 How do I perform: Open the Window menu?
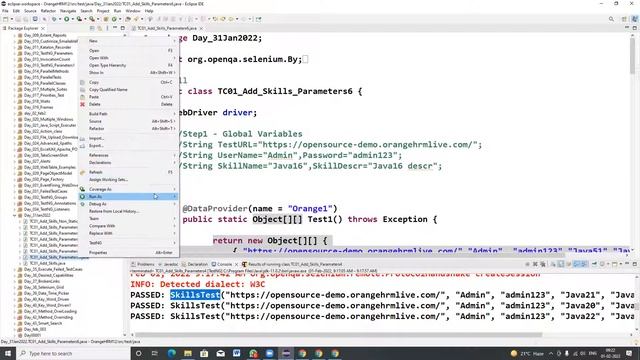(x=133, y=11)
